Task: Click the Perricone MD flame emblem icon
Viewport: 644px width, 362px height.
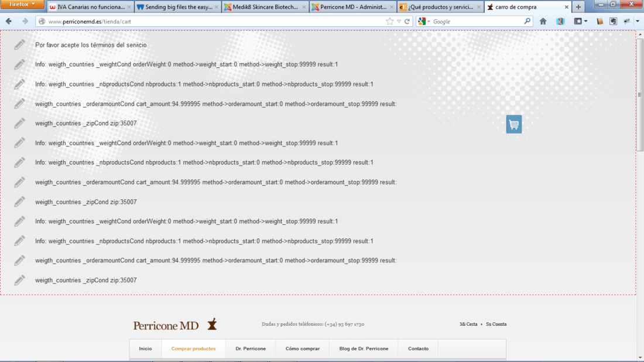Action: pyautogui.click(x=212, y=324)
